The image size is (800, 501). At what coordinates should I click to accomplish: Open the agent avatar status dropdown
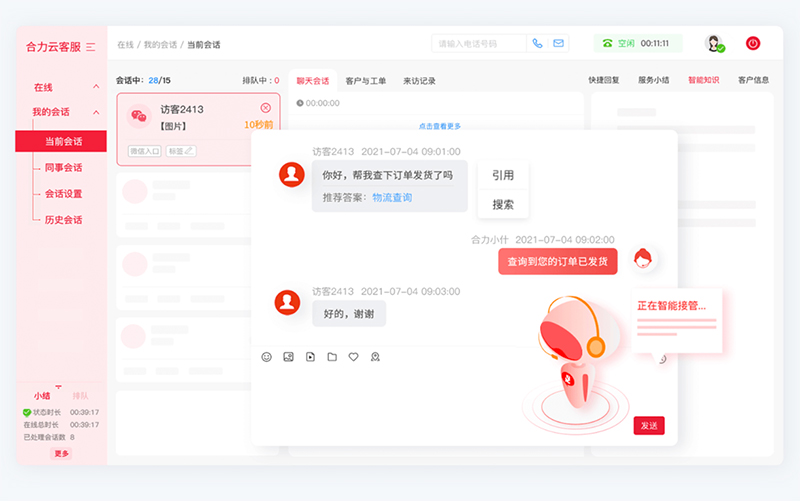pos(714,44)
